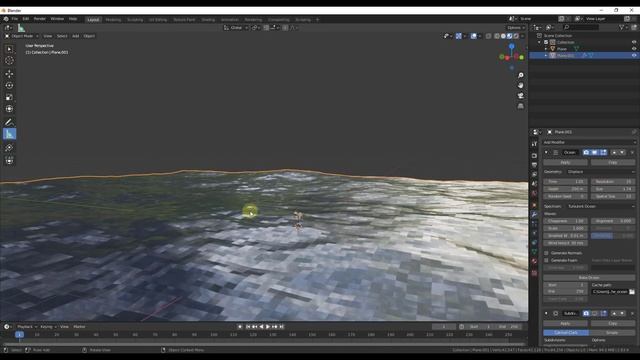640x360 pixels.
Task: Open the Geometry Displace dropdown
Action: [x=600, y=172]
